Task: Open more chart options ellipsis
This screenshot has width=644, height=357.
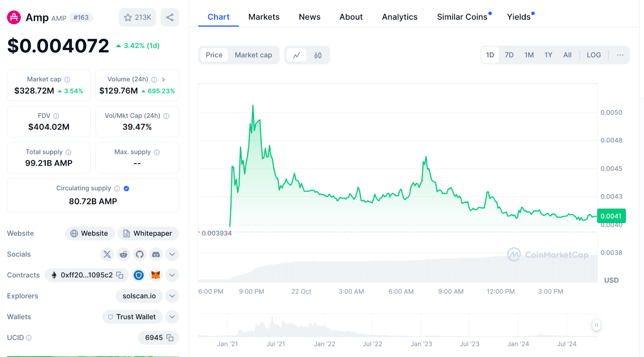Action: click(620, 55)
